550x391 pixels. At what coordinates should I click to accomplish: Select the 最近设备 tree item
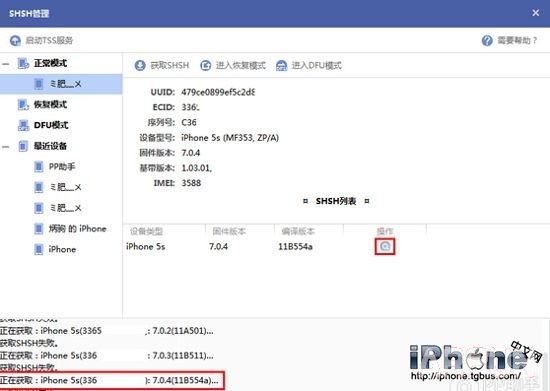[50, 146]
